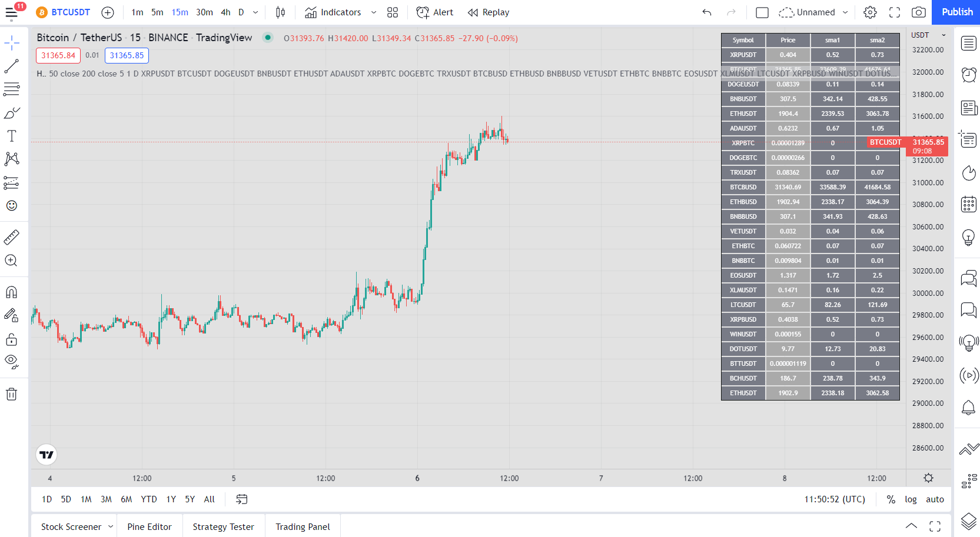This screenshot has height=537, width=980.
Task: Open the watchlist panel icon
Action: [x=968, y=43]
